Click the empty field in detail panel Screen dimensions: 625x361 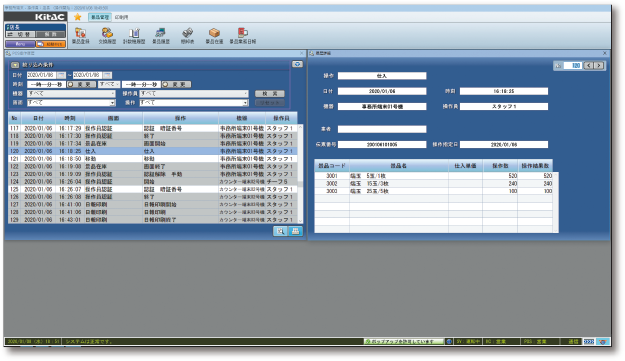[x=382, y=129]
